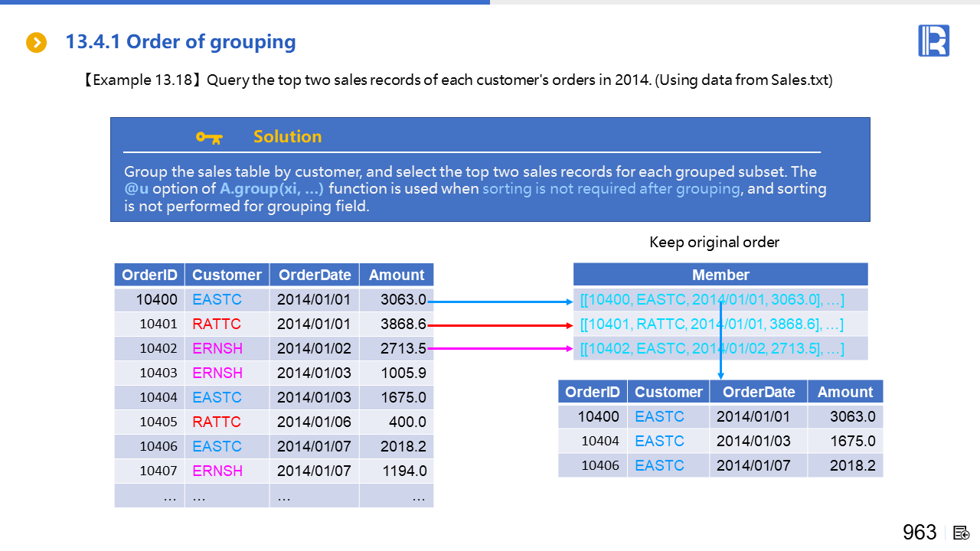
Task: Click the Member column header
Action: (x=720, y=275)
